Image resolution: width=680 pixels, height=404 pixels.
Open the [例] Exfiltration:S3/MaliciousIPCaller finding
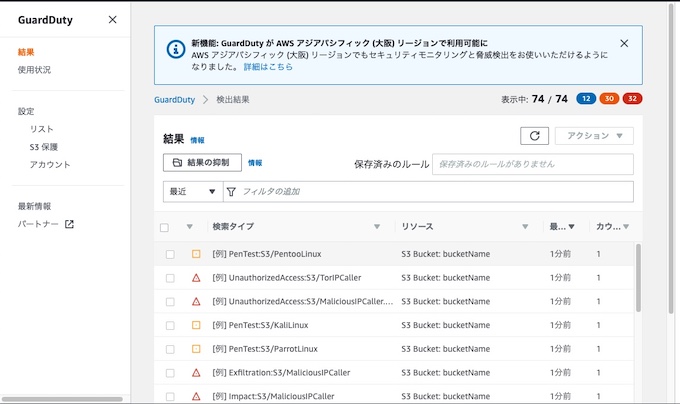tap(281, 373)
